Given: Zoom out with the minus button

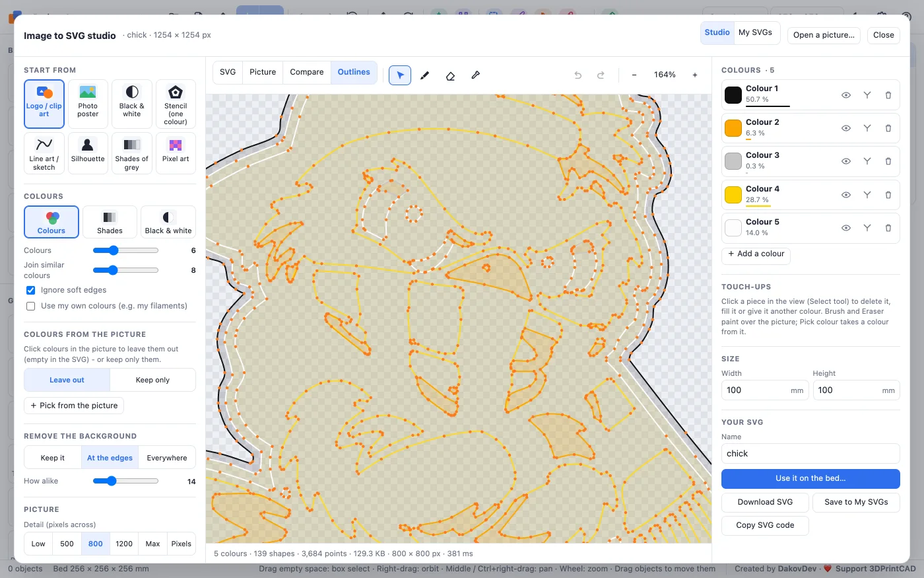Looking at the screenshot, I should 634,75.
